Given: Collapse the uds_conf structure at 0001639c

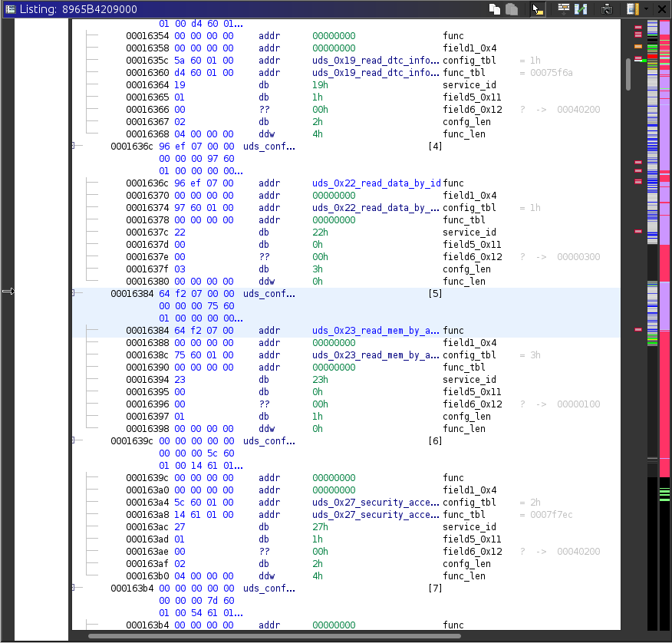Looking at the screenshot, I should (74, 440).
